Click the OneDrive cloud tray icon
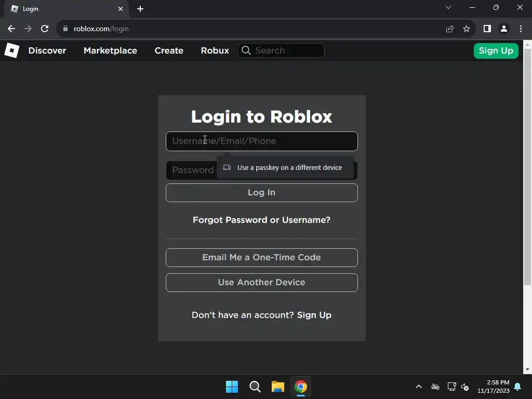 [x=435, y=387]
